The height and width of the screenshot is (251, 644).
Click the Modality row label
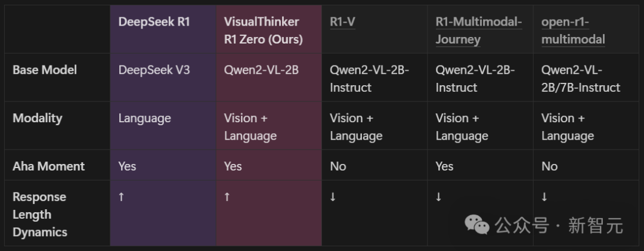[x=38, y=118]
